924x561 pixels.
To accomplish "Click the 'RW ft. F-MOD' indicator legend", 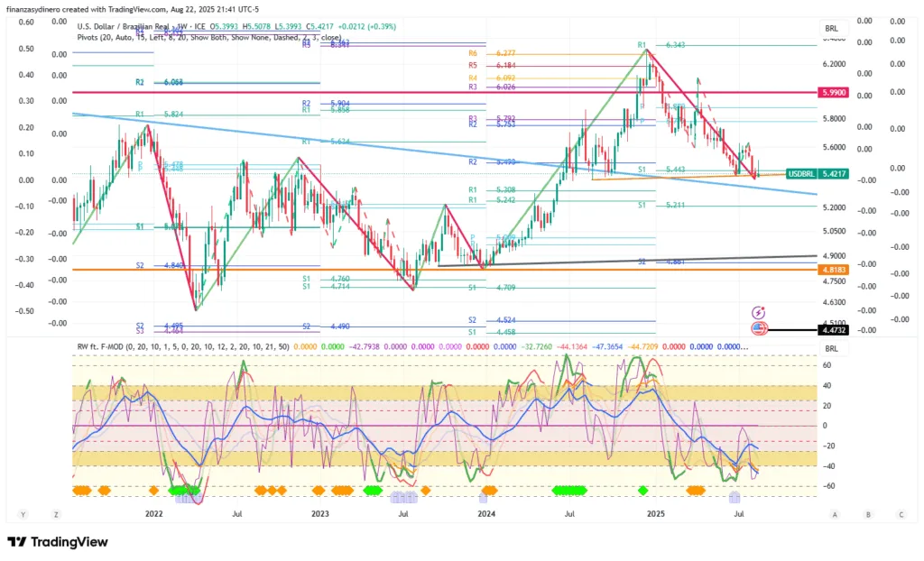I will tap(183, 346).
